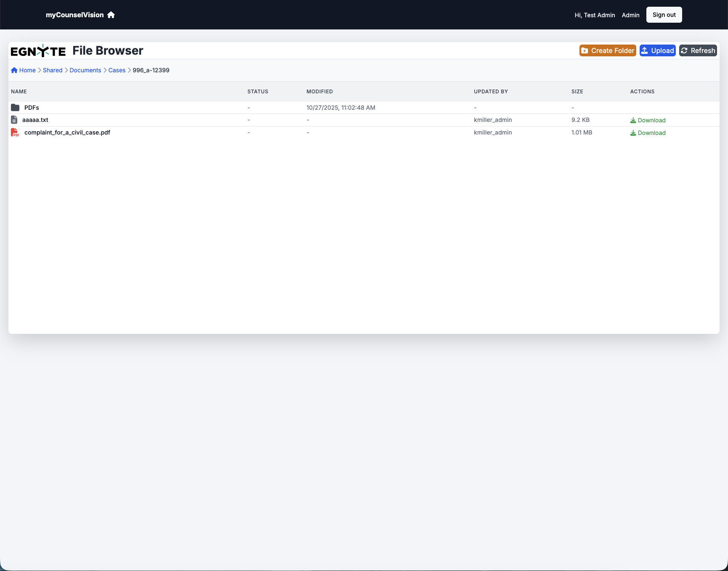Click the Create Folder button
This screenshot has height=571, width=728.
tap(608, 50)
